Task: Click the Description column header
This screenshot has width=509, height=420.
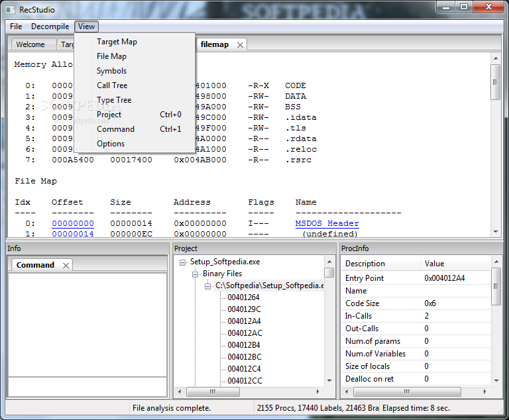Action: point(381,264)
